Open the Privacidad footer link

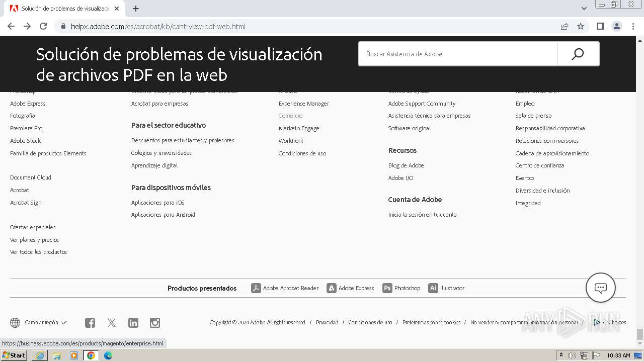327,322
